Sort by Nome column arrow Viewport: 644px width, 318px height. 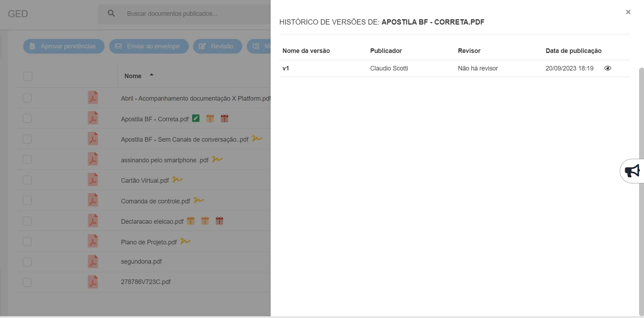[152, 75]
